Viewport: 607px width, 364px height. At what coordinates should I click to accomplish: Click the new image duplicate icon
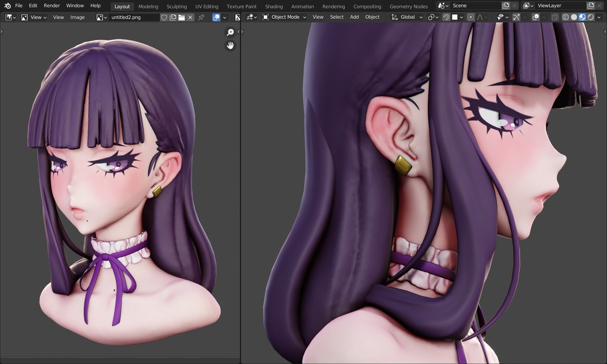(x=173, y=17)
